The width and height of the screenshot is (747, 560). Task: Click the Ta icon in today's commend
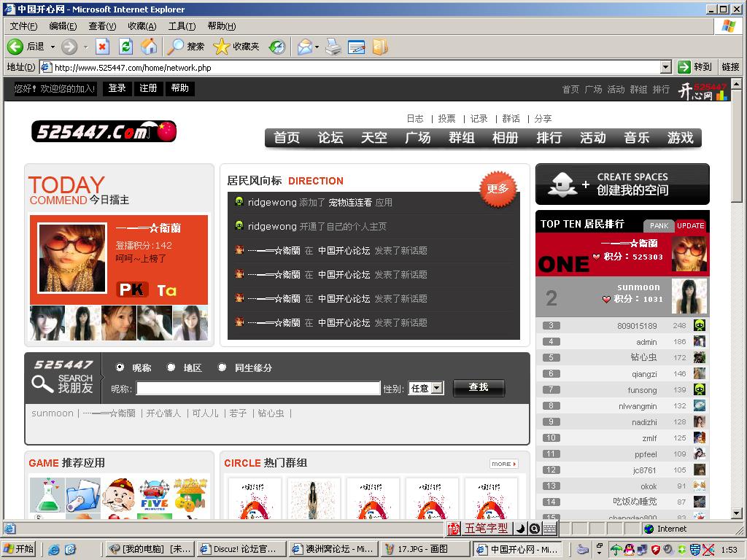167,290
